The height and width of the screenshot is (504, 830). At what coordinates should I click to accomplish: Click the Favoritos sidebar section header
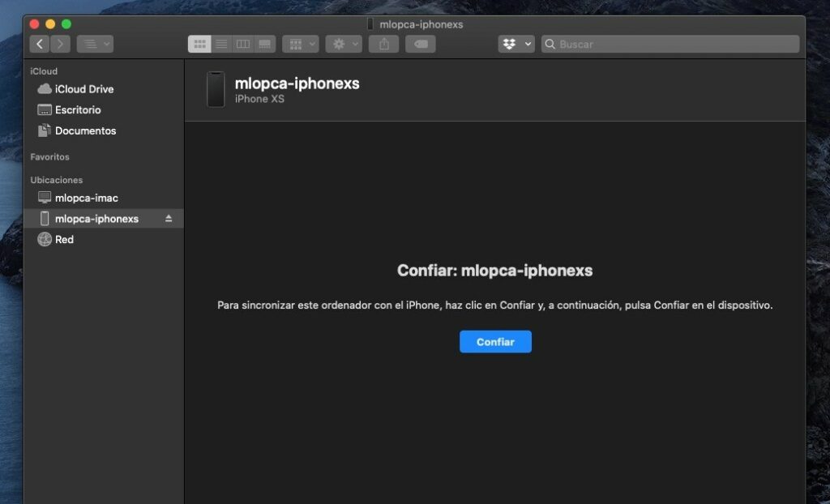[49, 156]
